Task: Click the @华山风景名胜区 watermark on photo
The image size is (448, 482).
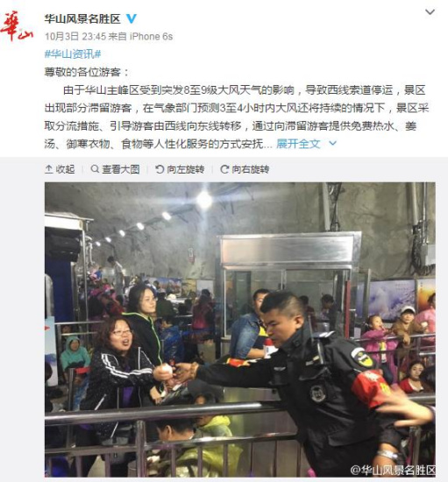Action: pyautogui.click(x=393, y=470)
